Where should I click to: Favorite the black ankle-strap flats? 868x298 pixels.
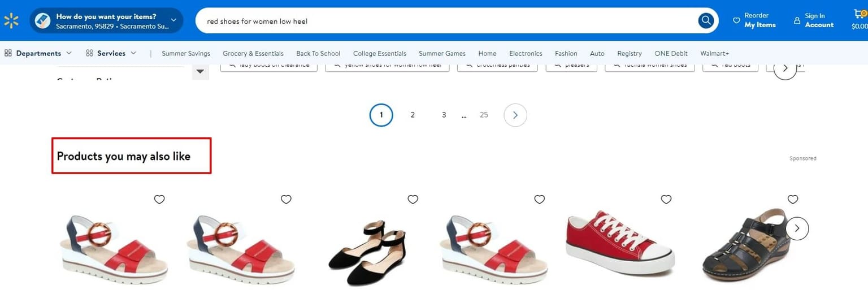(413, 199)
